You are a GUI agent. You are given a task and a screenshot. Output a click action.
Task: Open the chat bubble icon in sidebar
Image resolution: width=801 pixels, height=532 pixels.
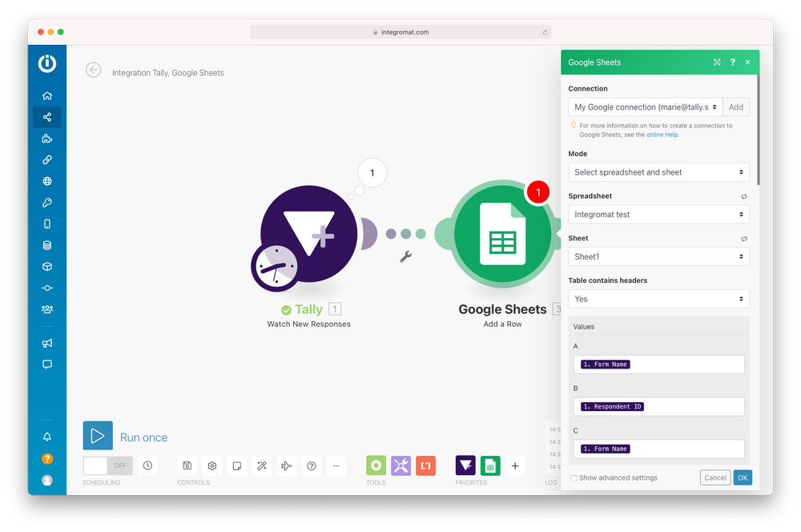click(47, 365)
